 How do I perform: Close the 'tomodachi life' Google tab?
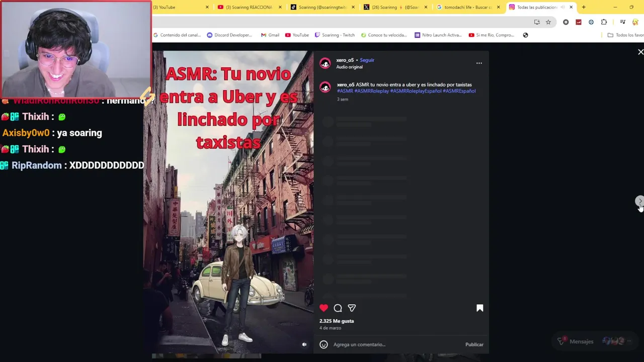(498, 7)
